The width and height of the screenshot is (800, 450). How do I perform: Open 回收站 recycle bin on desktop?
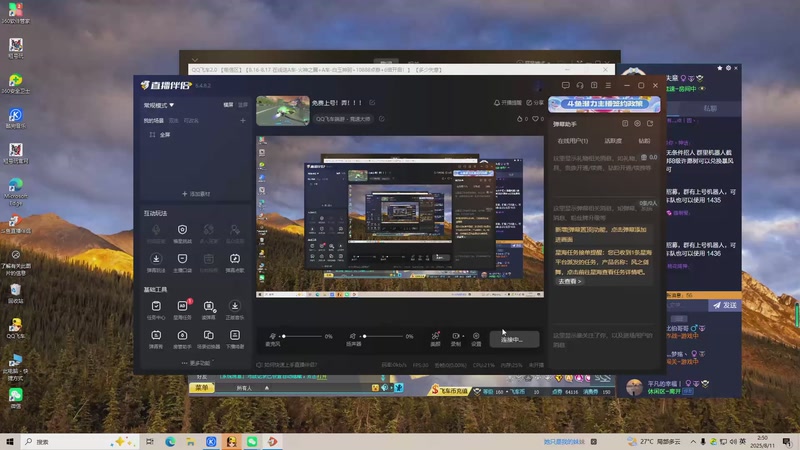coord(16,293)
